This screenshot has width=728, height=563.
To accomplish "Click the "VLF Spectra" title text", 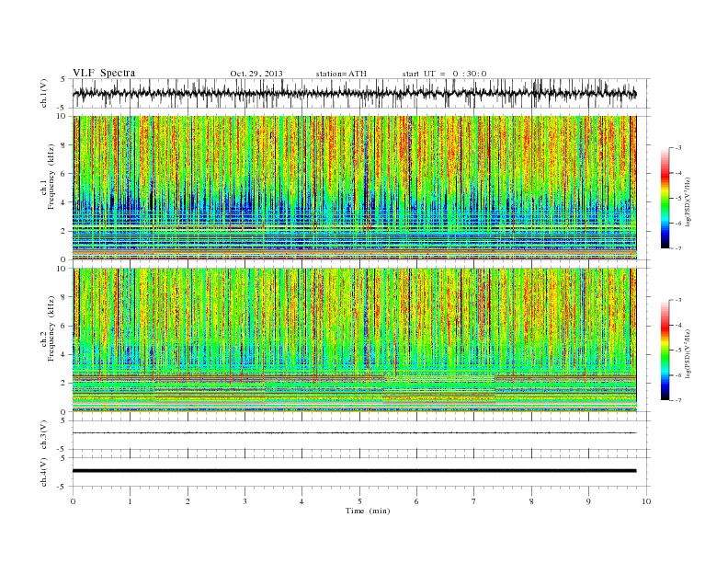I will coord(104,73).
